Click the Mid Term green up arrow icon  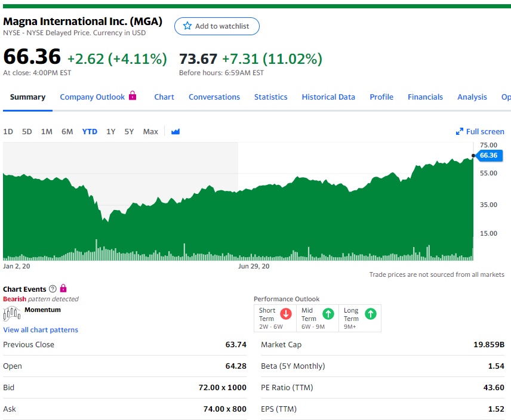tap(328, 314)
